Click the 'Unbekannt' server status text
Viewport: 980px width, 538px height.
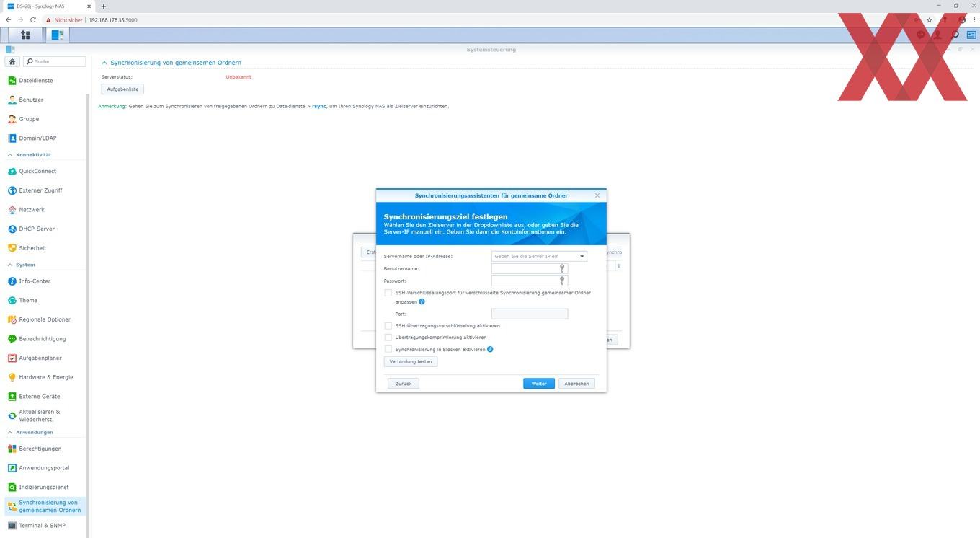[x=239, y=77]
